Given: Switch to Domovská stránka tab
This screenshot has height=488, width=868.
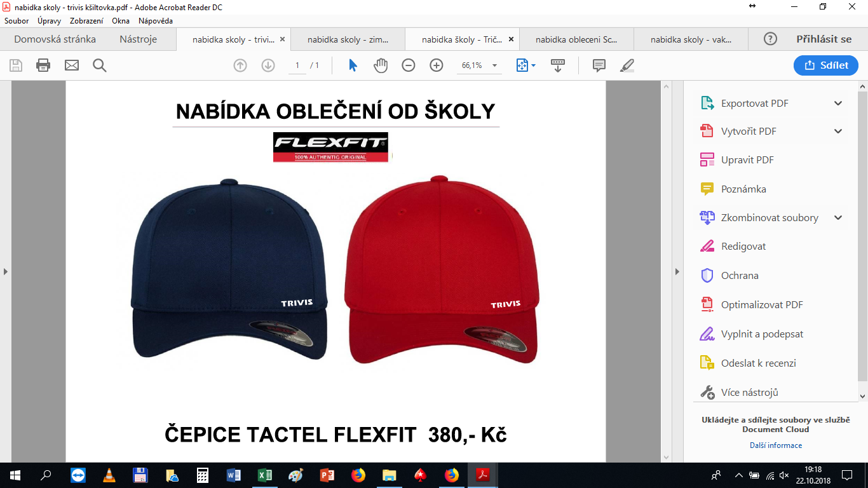Looking at the screenshot, I should [x=55, y=39].
